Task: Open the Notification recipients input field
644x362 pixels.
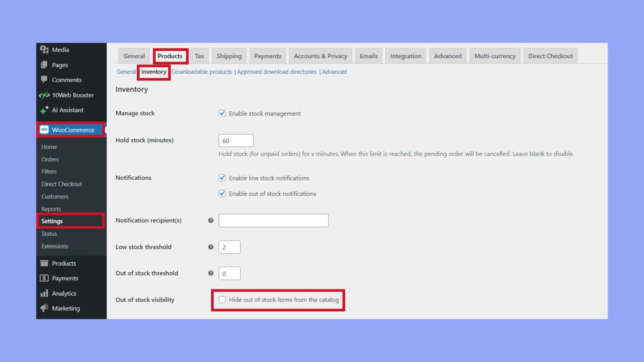Action: click(x=273, y=220)
